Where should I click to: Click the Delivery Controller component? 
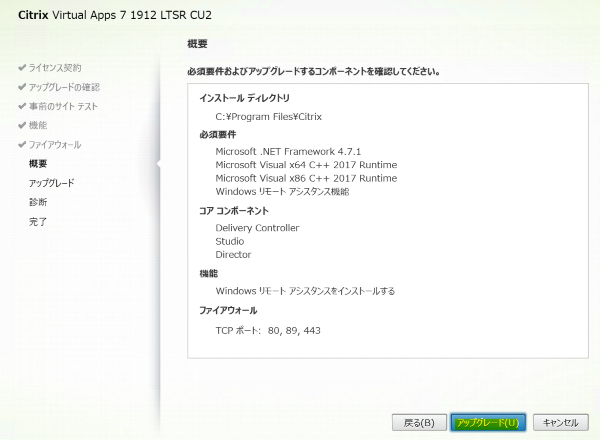257,228
